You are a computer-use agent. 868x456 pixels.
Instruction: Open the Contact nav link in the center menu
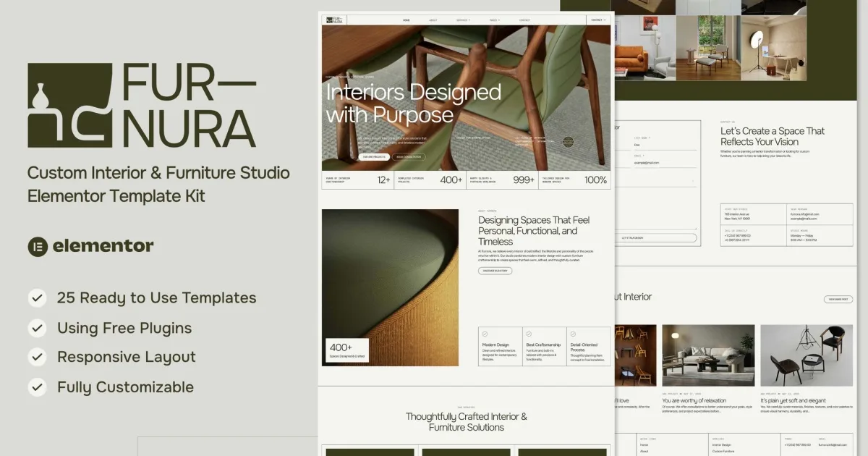coord(524,20)
